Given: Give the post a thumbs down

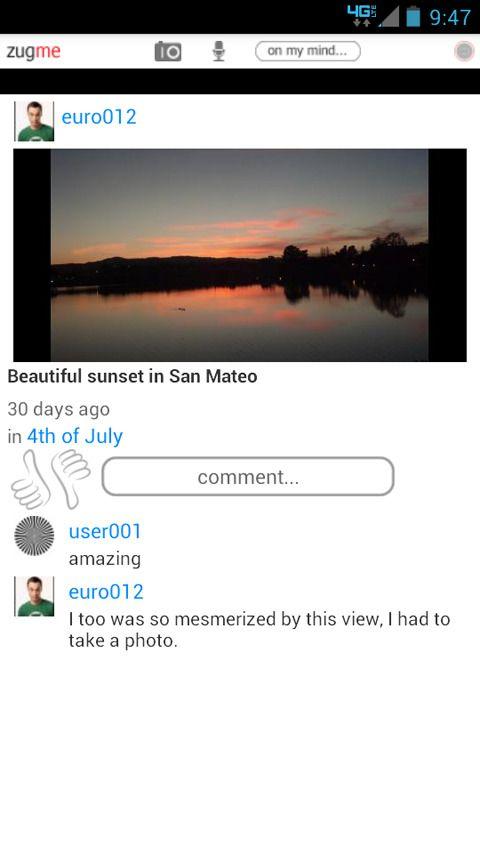Looking at the screenshot, I should (71, 478).
